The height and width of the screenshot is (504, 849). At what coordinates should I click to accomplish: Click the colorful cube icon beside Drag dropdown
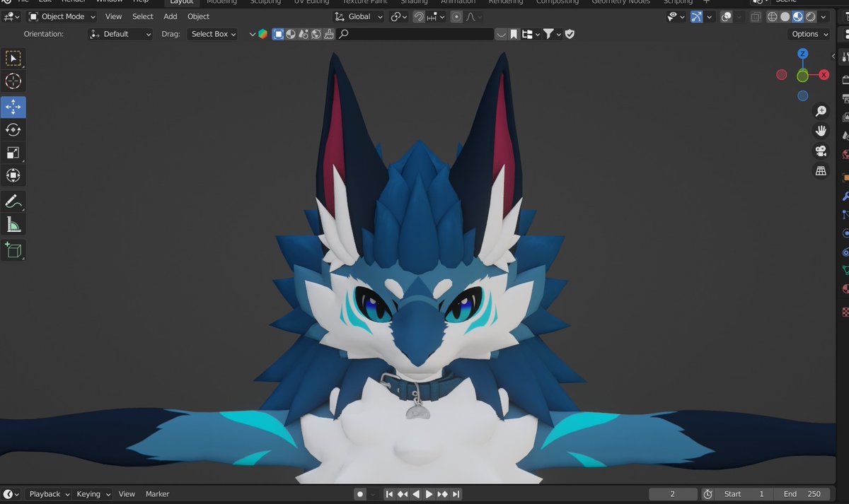[262, 34]
